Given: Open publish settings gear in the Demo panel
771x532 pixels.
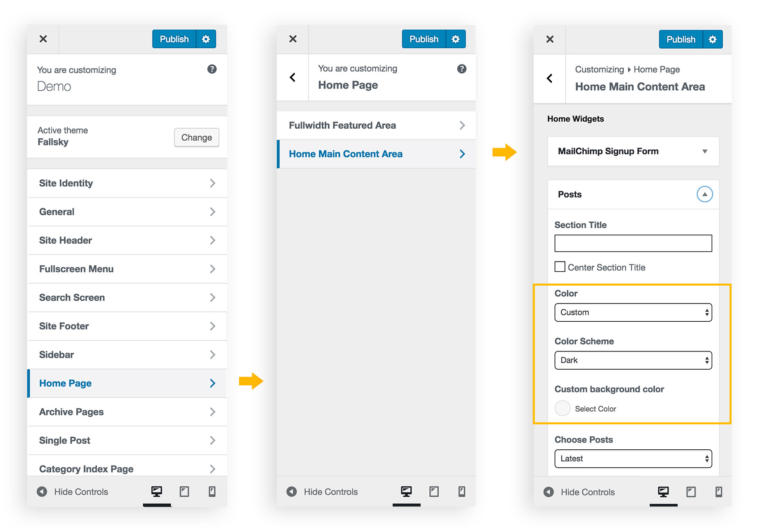Looking at the screenshot, I should coord(206,39).
